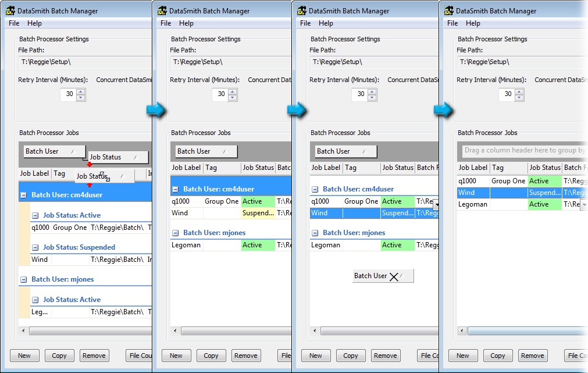Collapse Job Status: Active group containing q1000

35,215
